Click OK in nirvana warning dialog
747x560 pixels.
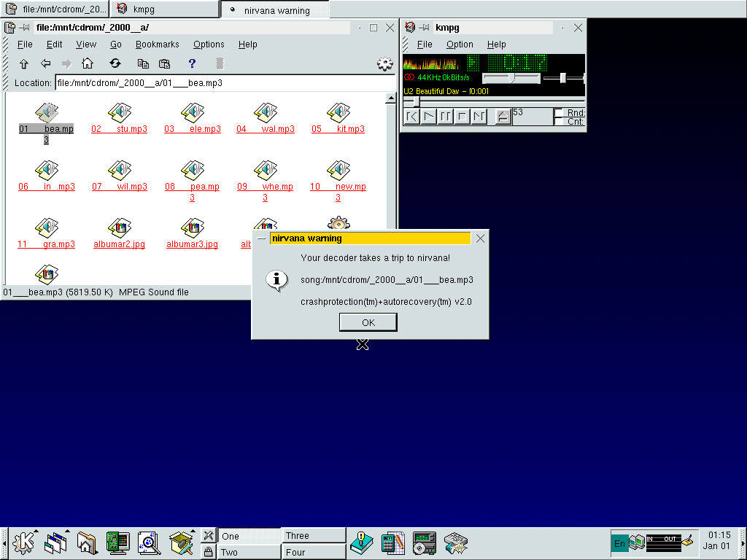point(368,322)
